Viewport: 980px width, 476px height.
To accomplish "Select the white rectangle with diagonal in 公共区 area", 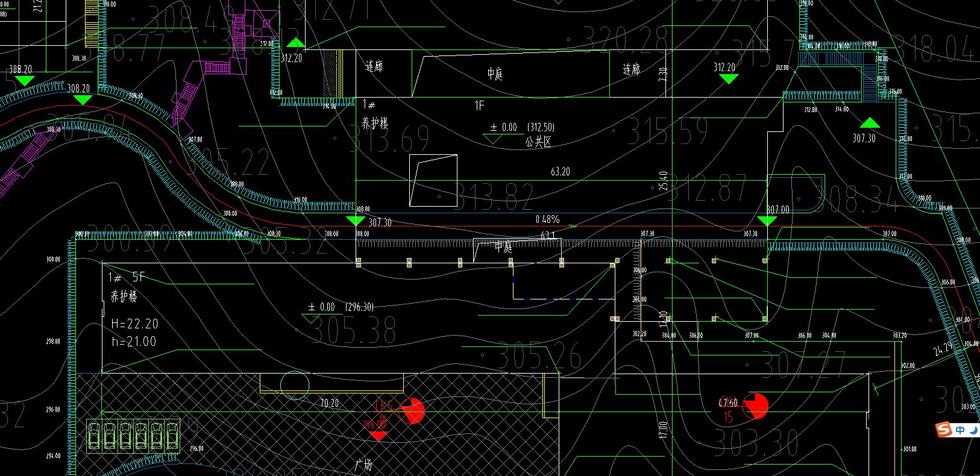I will [x=433, y=181].
